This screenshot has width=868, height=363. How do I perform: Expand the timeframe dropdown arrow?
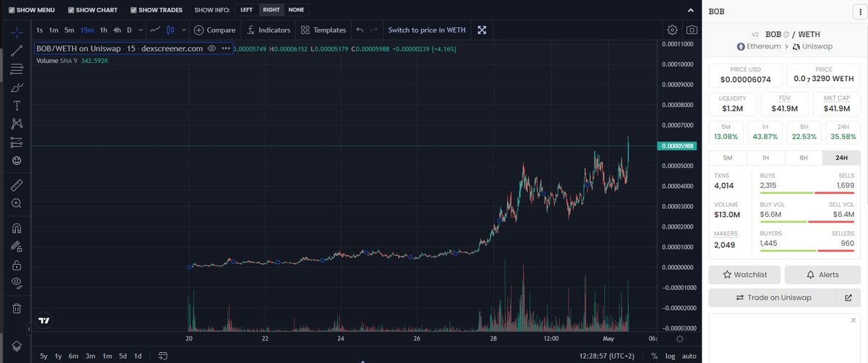pyautogui.click(x=140, y=30)
